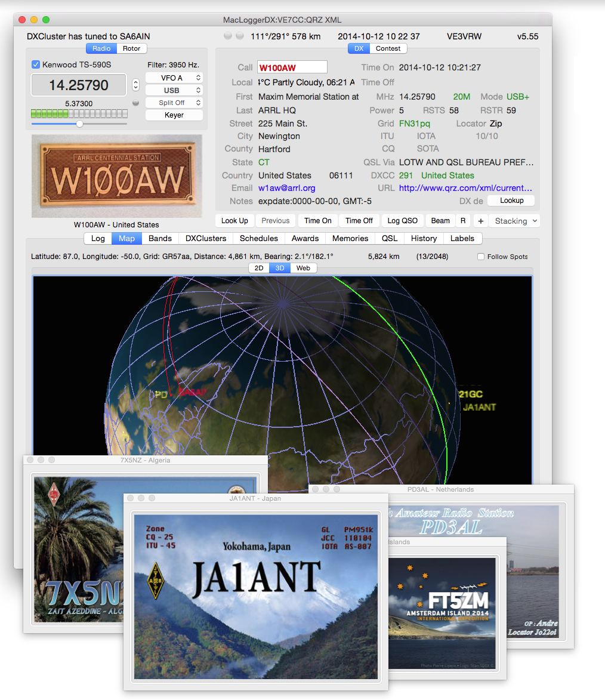This screenshot has height=700, width=605.
Task: Click the R button
Action: pos(463,221)
